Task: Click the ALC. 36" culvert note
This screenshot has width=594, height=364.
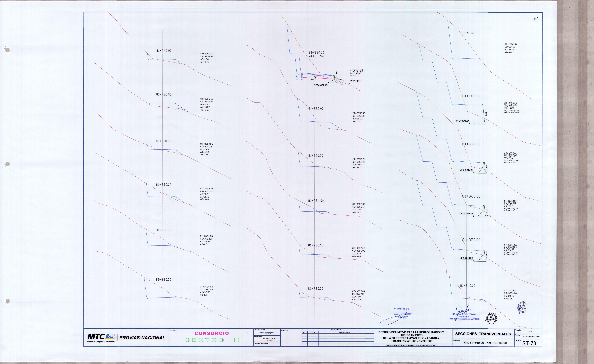Action: 317,56
